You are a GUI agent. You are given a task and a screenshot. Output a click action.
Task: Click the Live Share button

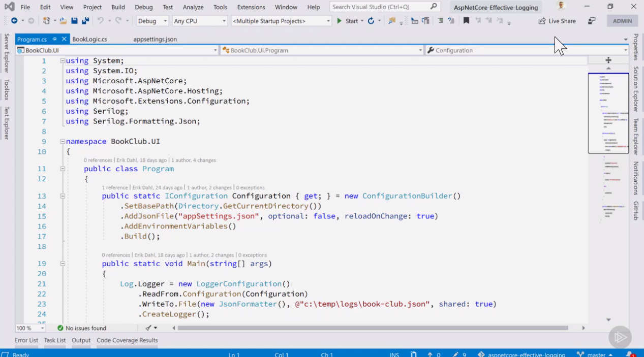(x=557, y=21)
